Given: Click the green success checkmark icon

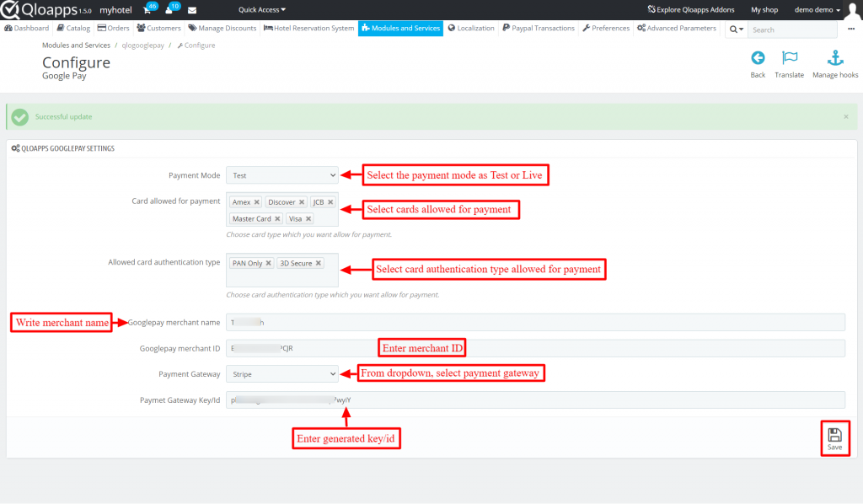Looking at the screenshot, I should click(20, 117).
